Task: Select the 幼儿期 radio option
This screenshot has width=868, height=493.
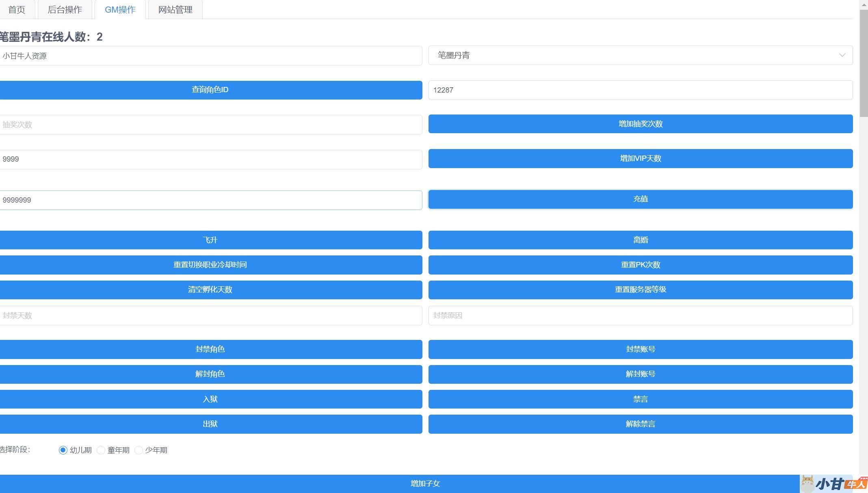Action: (63, 450)
